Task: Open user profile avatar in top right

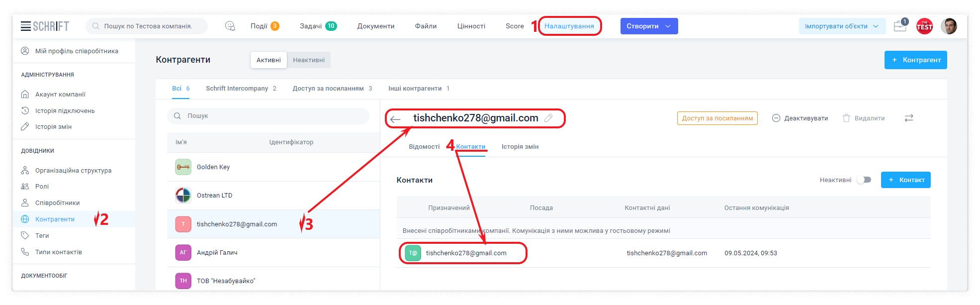Action: pyautogui.click(x=949, y=26)
